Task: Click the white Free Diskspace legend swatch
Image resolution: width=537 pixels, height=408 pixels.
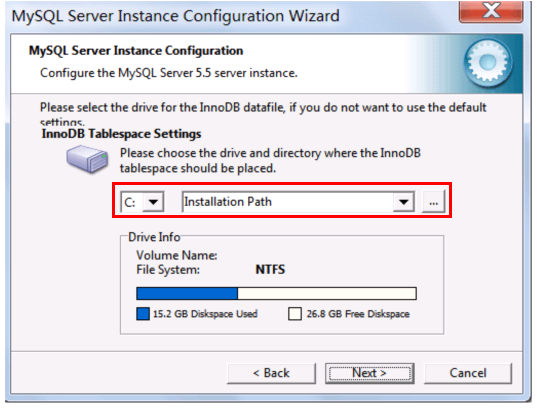Action: 295,314
